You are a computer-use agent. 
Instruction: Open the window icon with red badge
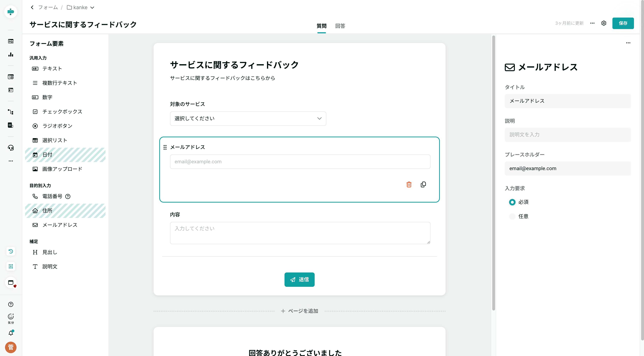[x=11, y=283]
